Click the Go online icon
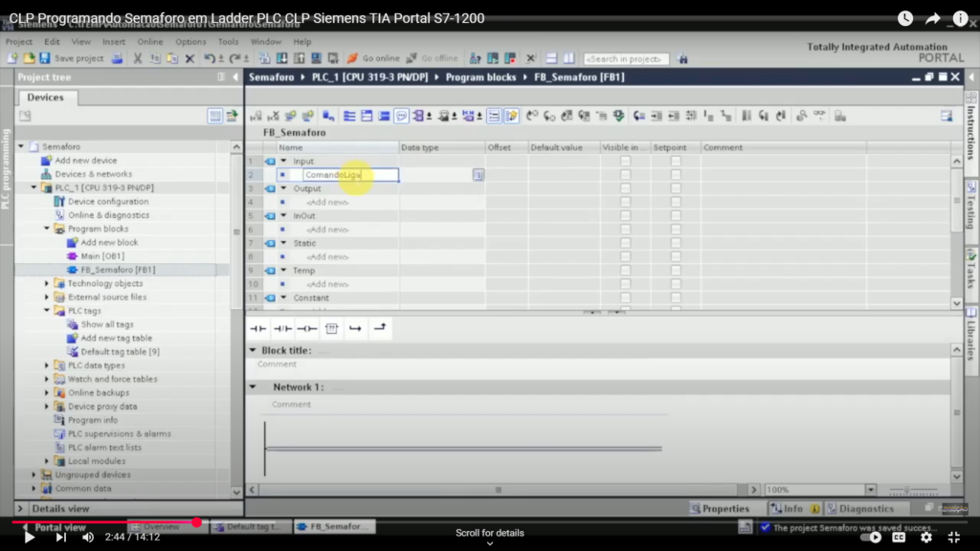The image size is (980, 551). click(352, 58)
